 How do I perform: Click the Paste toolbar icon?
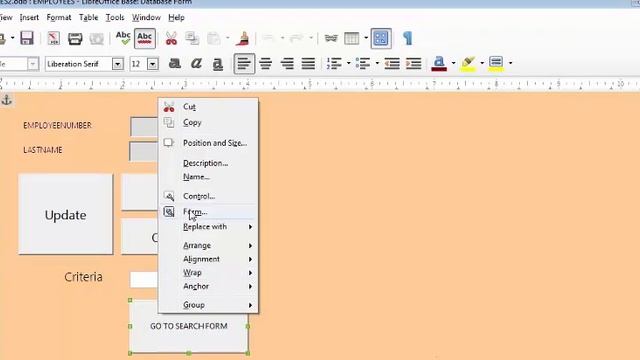[x=213, y=38]
